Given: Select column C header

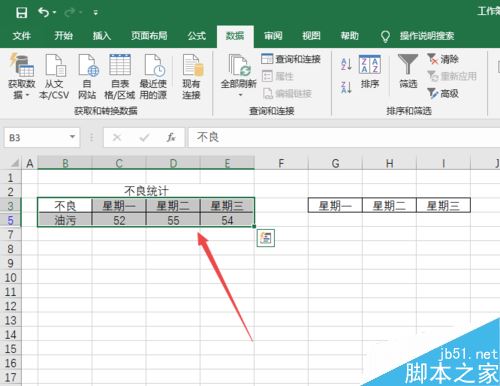Looking at the screenshot, I should pos(119,163).
